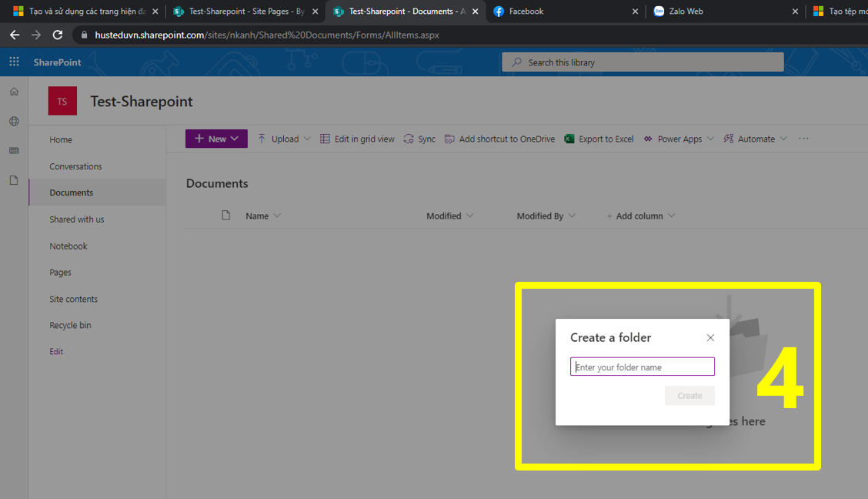Screen dimensions: 868x499
Task: Click the folder name input field
Action: pyautogui.click(x=643, y=367)
